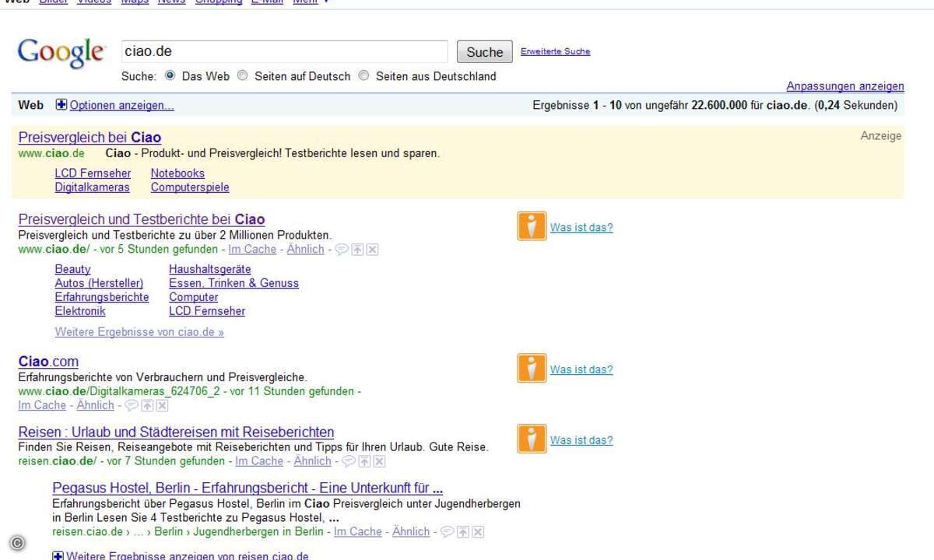
Task: Click 'Was ist das?' beside Preisvergleich und Testberichte
Action: point(581,228)
